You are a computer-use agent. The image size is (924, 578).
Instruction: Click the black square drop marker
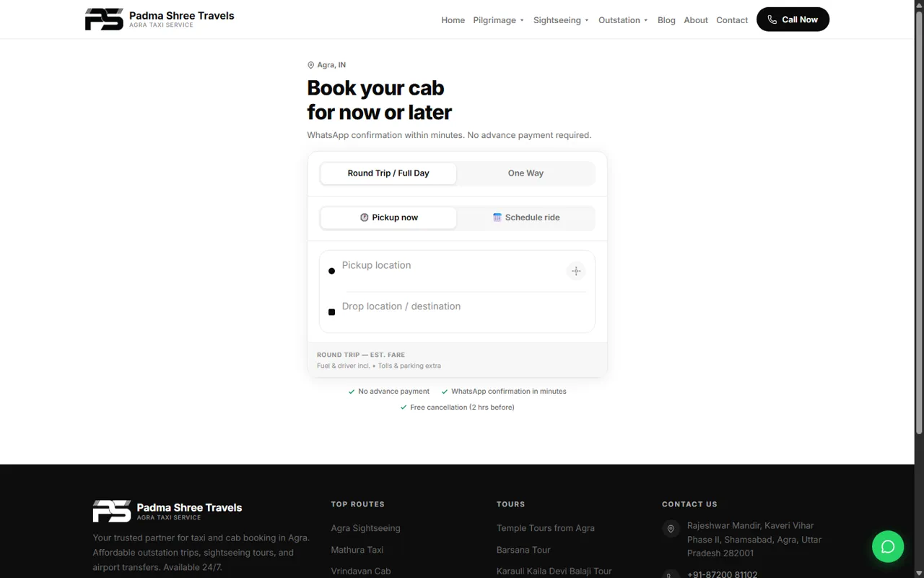[x=332, y=312]
